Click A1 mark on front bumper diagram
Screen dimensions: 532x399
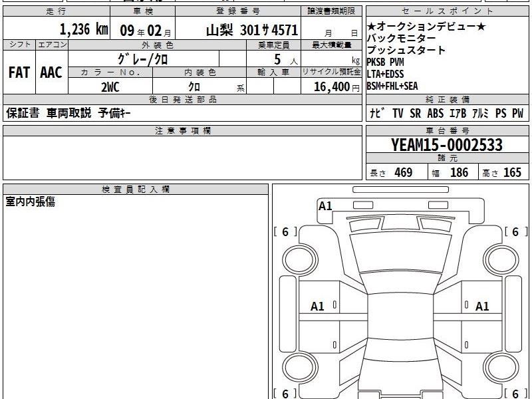click(325, 206)
